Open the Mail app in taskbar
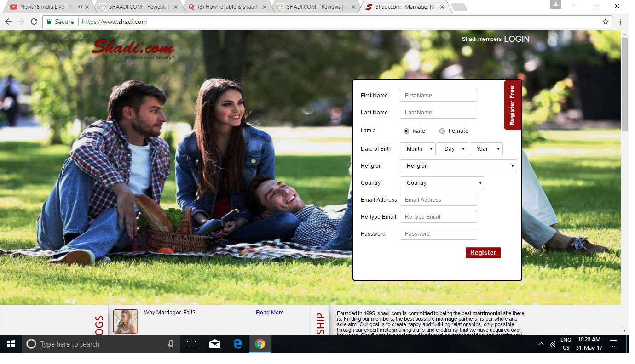635x364 pixels. [215, 344]
